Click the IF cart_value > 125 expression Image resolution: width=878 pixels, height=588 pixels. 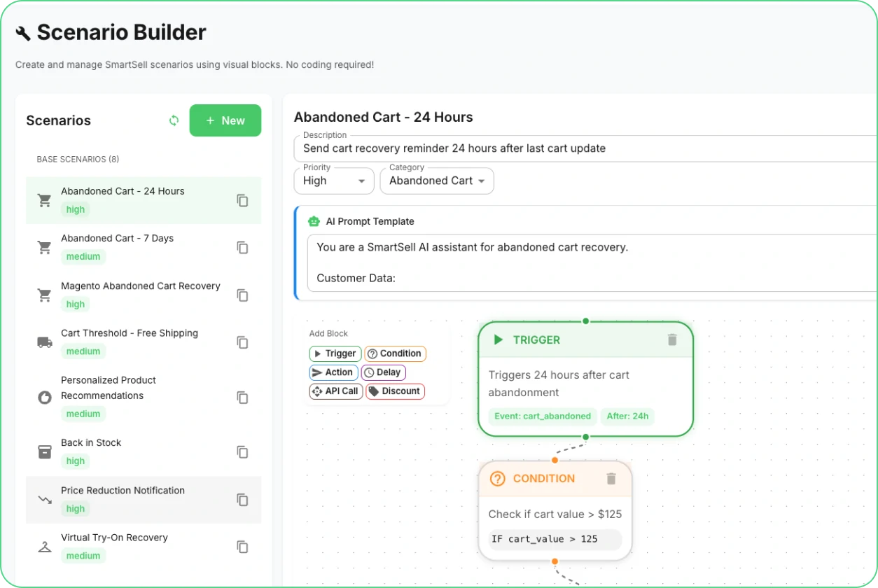coord(555,539)
